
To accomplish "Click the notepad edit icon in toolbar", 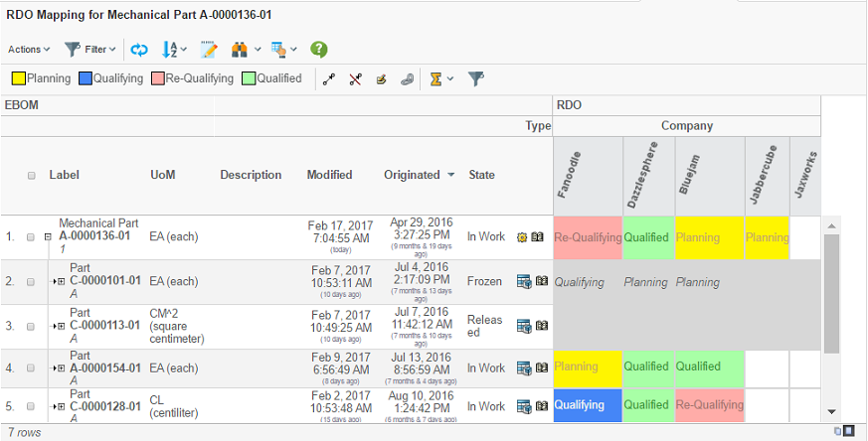I will point(209,49).
